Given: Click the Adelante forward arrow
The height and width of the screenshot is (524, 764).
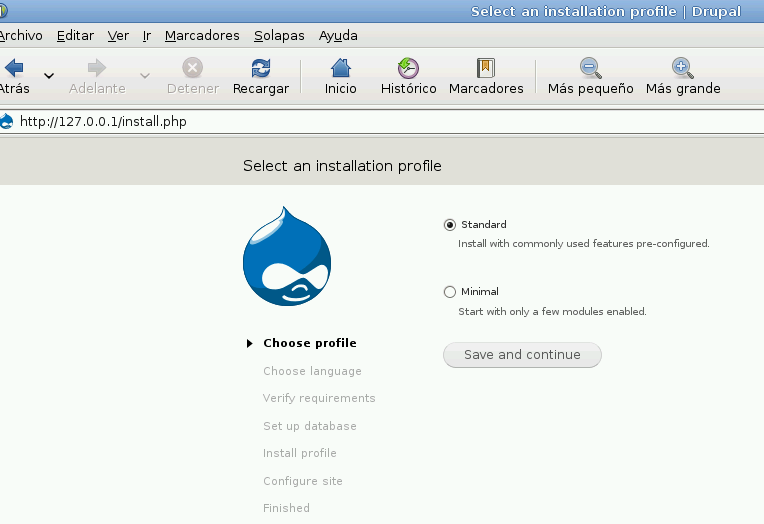Looking at the screenshot, I should [96, 68].
